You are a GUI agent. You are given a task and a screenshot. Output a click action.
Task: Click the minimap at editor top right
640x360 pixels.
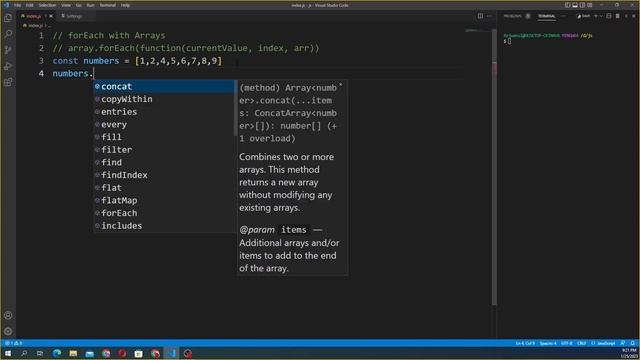click(478, 31)
